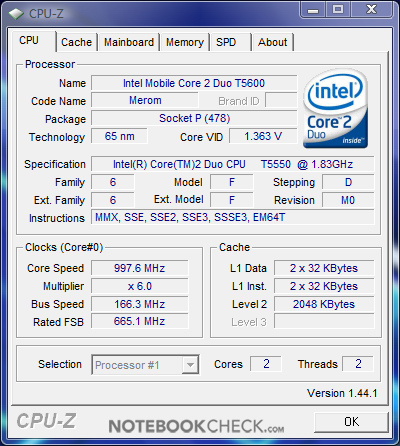400x446 pixels.
Task: Click the Revision value 'M0'
Action: (x=348, y=200)
